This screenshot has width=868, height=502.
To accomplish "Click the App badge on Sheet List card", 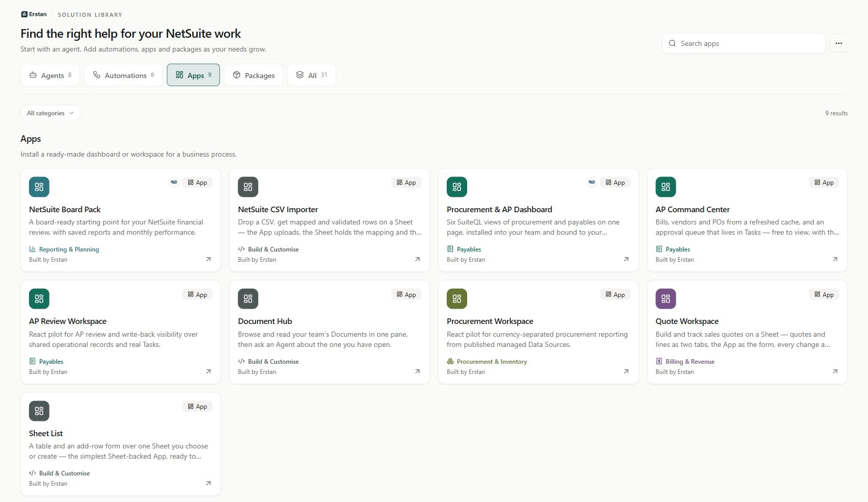I will 197,407.
